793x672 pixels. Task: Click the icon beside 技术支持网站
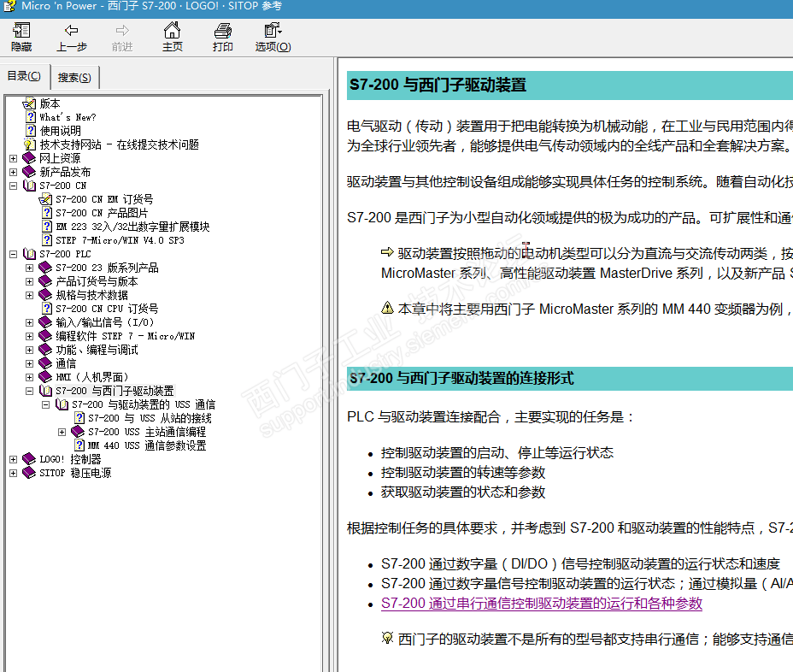[x=30, y=144]
